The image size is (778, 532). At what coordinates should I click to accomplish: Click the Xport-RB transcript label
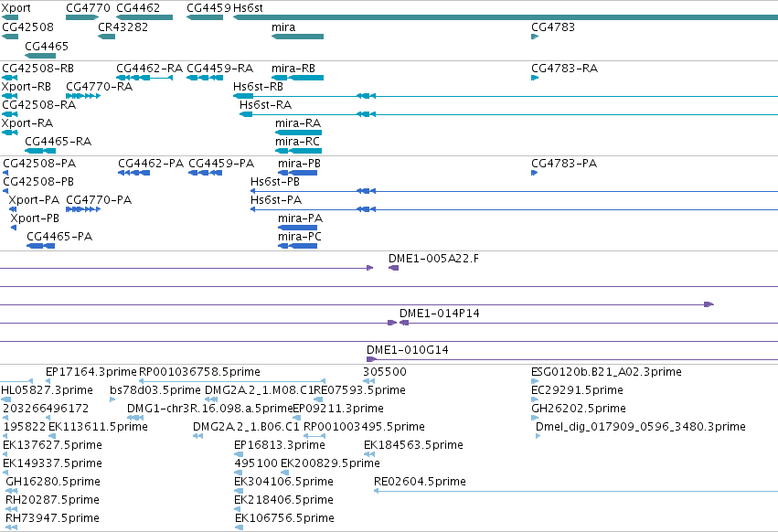click(x=26, y=86)
